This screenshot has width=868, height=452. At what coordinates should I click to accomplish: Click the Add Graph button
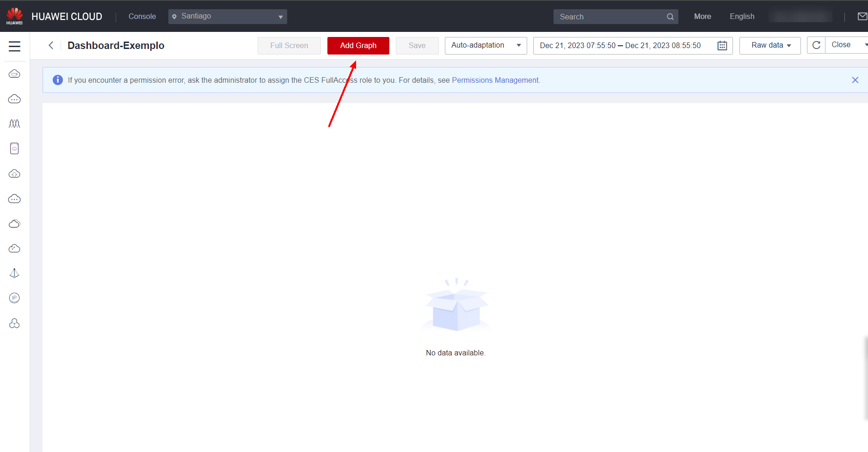click(358, 45)
